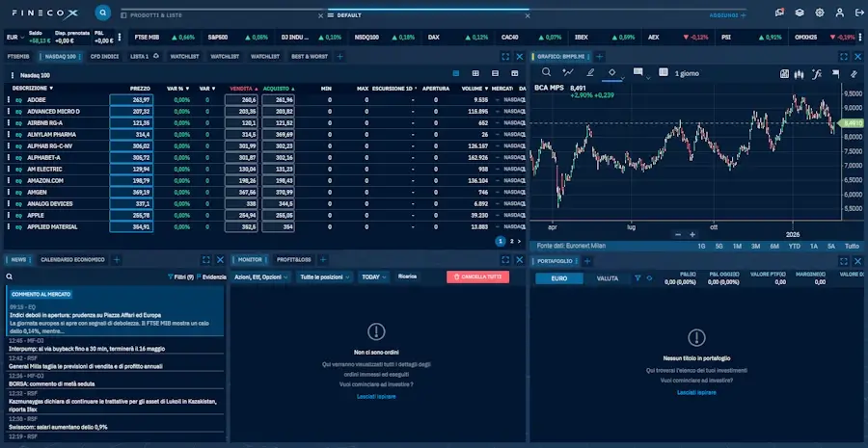The image size is (868, 448).
Task: Maximize the Nasdaq 100 list panel
Action: click(504, 57)
